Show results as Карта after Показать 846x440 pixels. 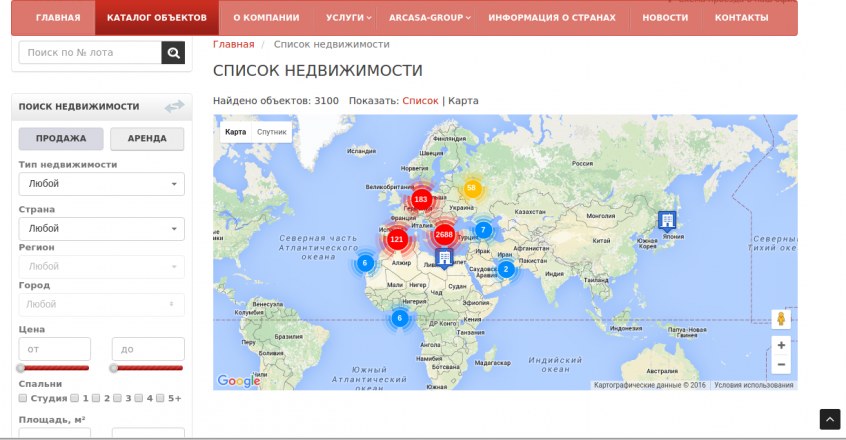click(x=463, y=101)
